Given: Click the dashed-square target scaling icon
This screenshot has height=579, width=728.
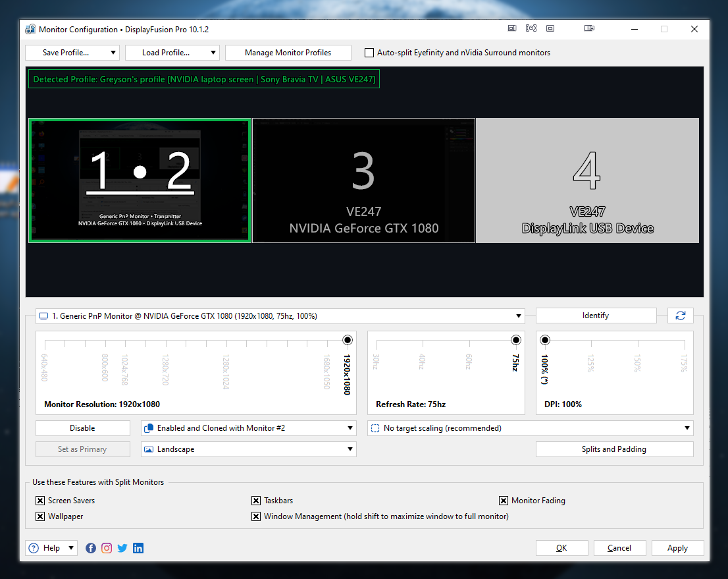Looking at the screenshot, I should (375, 428).
